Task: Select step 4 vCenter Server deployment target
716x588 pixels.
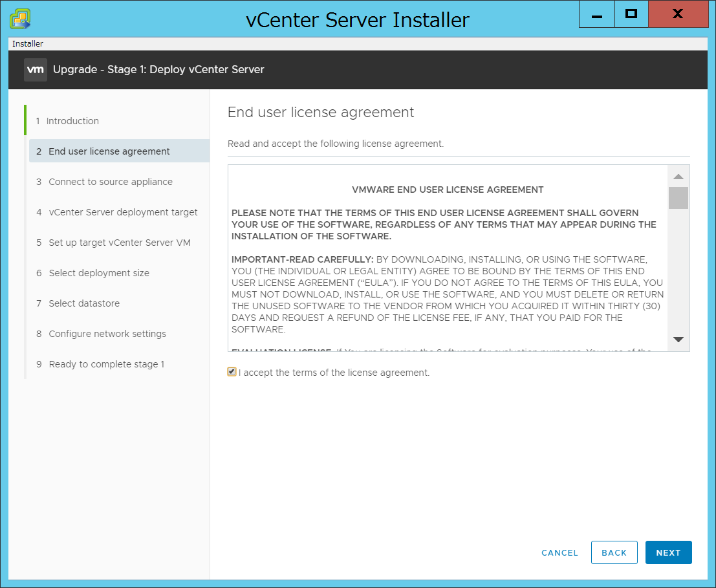Action: (117, 212)
